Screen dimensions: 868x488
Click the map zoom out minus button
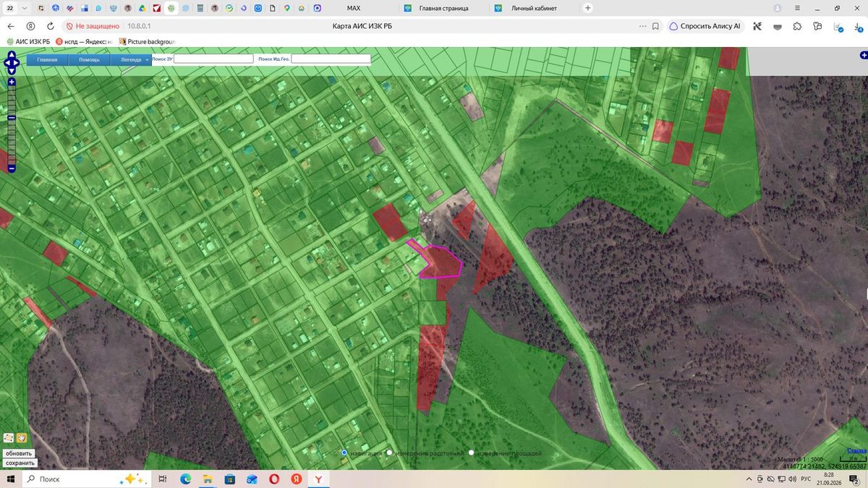click(12, 168)
